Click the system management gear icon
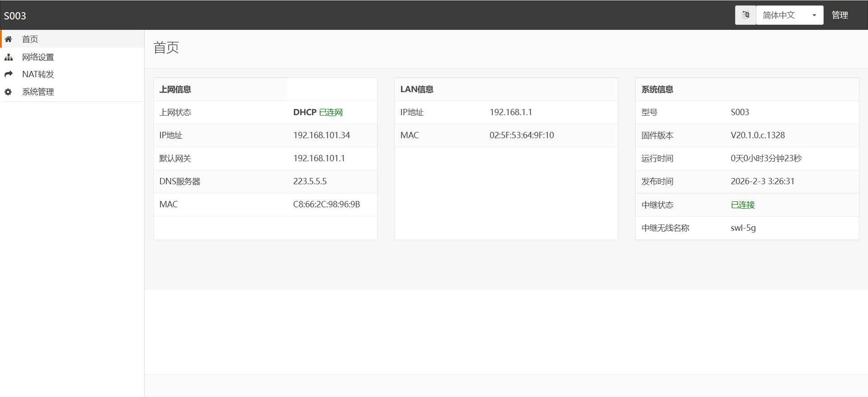Viewport: 868px width, 397px height. [x=8, y=92]
